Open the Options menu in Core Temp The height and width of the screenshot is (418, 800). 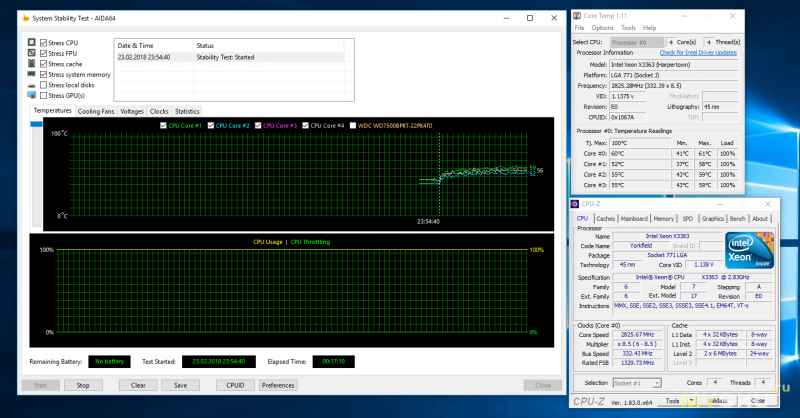603,28
